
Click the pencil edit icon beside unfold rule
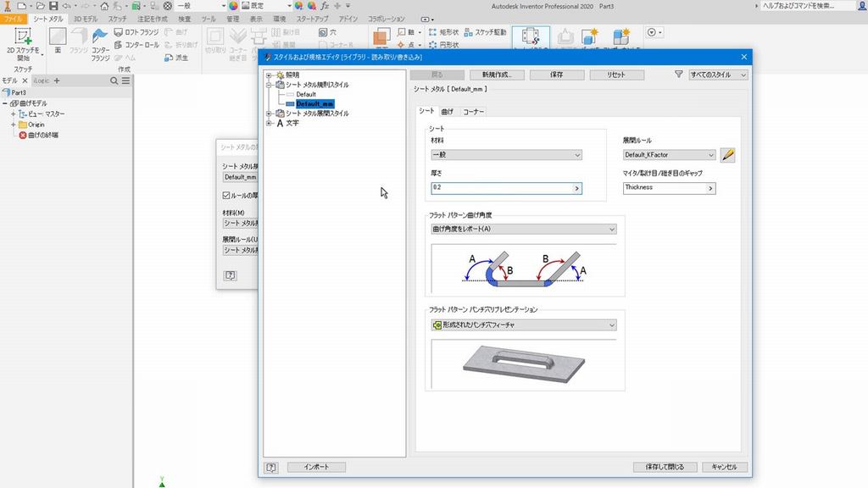tap(727, 155)
